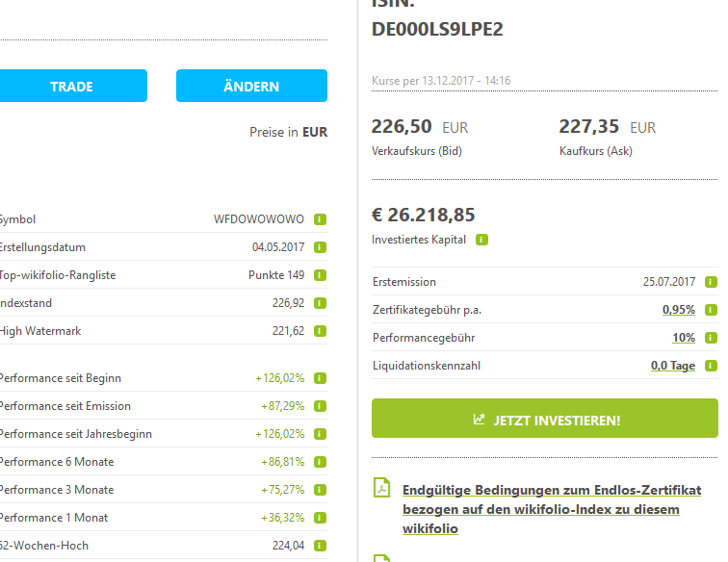Click the 227,35 EUR Kaufkurs price
Viewport: 728px width, 562px height.
607,127
